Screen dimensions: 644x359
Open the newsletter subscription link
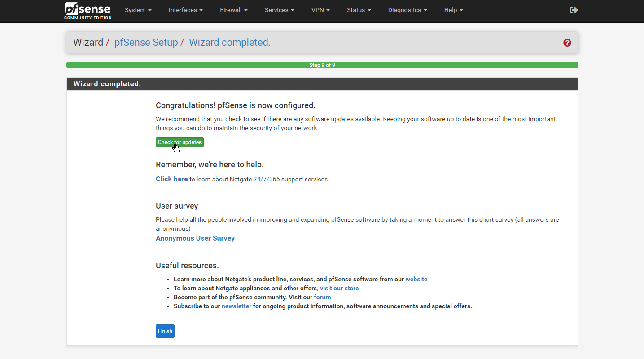pos(237,306)
